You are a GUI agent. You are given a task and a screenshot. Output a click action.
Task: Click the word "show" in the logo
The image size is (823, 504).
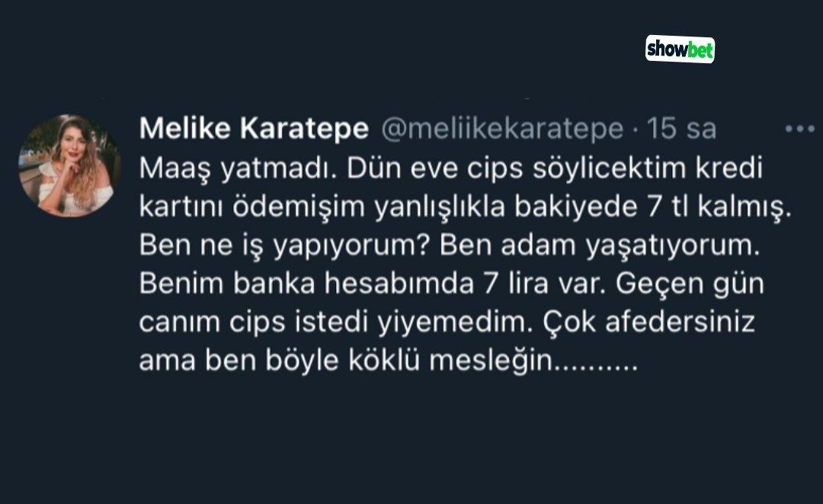tap(665, 49)
